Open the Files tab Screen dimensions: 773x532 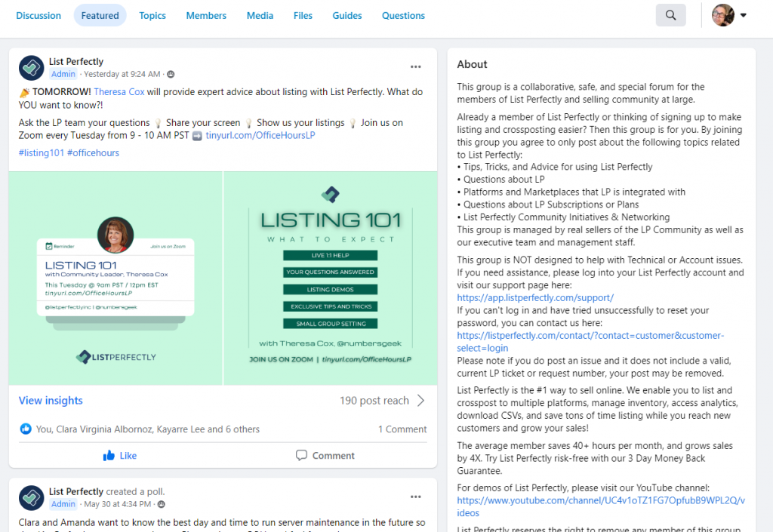point(303,16)
